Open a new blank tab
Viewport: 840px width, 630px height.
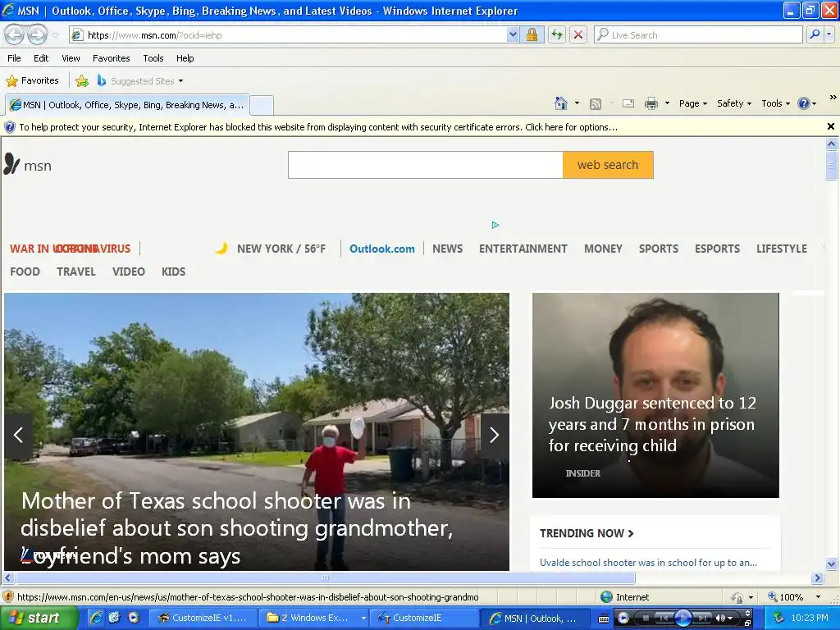pyautogui.click(x=262, y=105)
